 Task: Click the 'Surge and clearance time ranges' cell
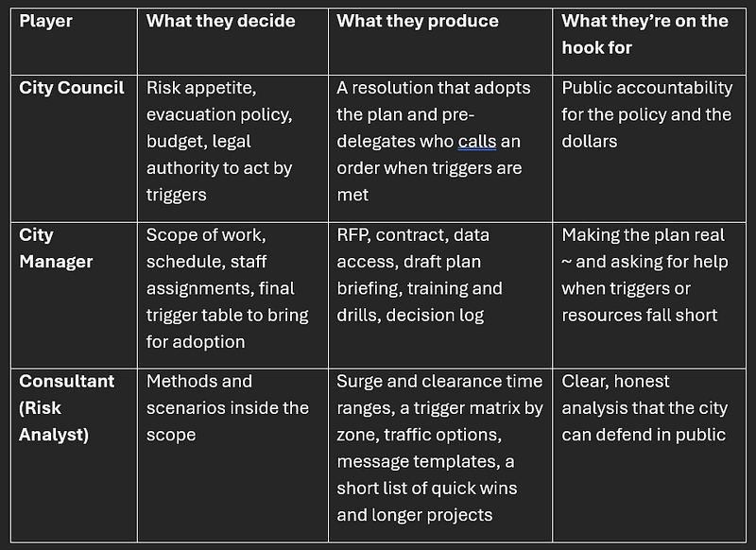coord(440,455)
